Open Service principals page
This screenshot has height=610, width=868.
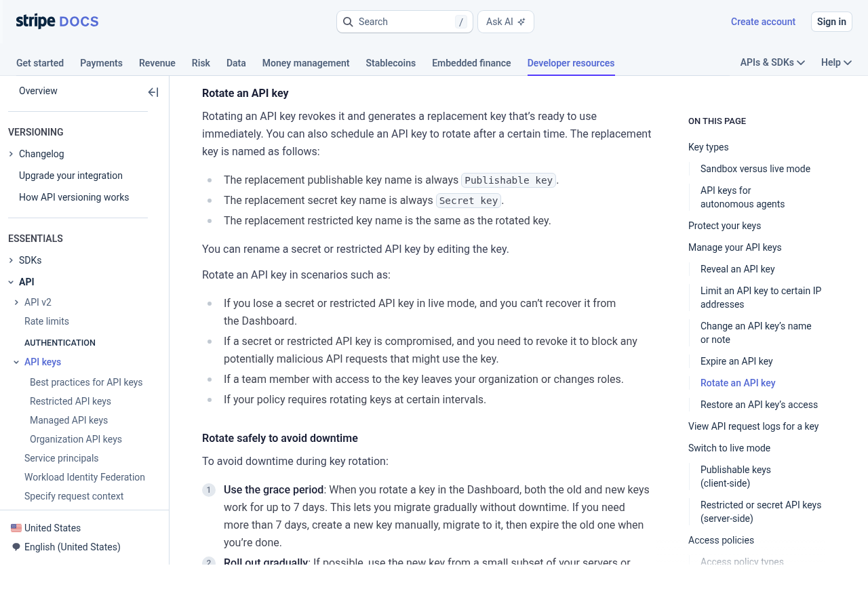62,458
